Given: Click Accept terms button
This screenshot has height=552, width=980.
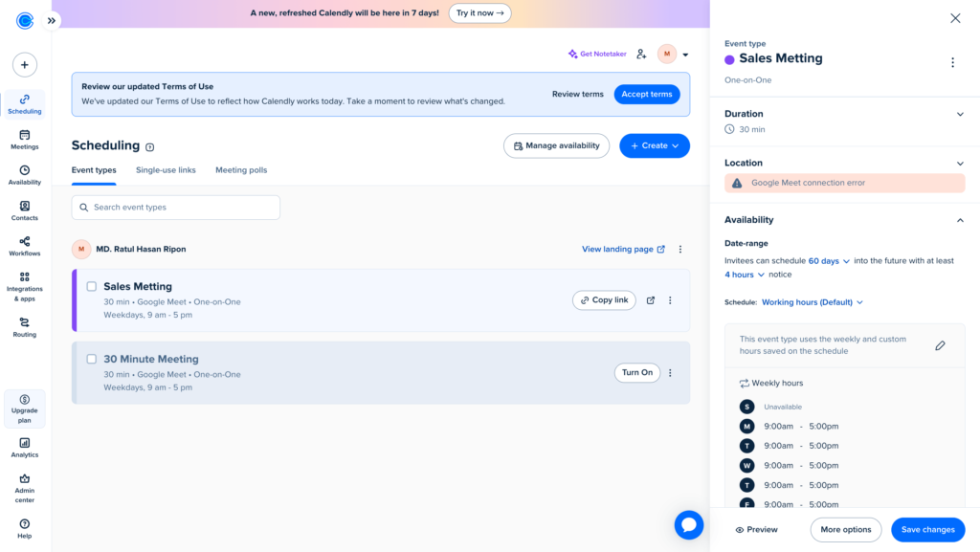Looking at the screenshot, I should [647, 95].
